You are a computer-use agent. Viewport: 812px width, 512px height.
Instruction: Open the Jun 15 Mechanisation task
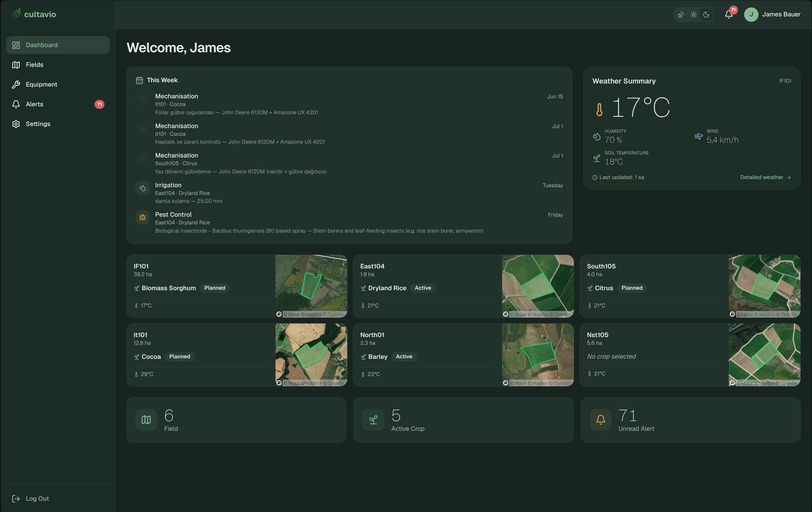pyautogui.click(x=349, y=104)
